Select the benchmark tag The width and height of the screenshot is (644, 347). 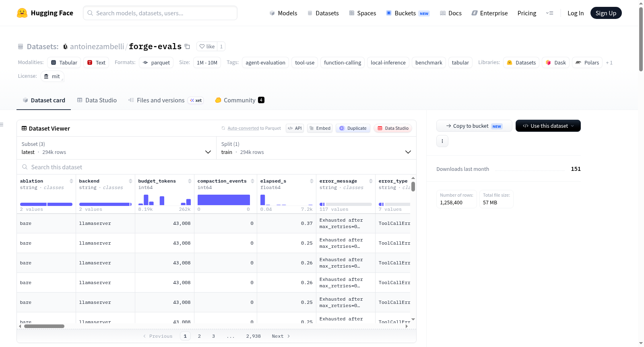tap(429, 62)
